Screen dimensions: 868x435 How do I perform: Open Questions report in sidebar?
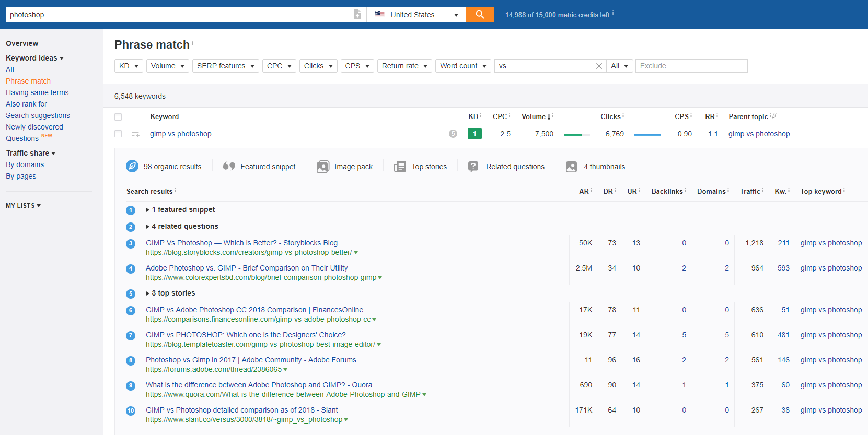(x=22, y=138)
